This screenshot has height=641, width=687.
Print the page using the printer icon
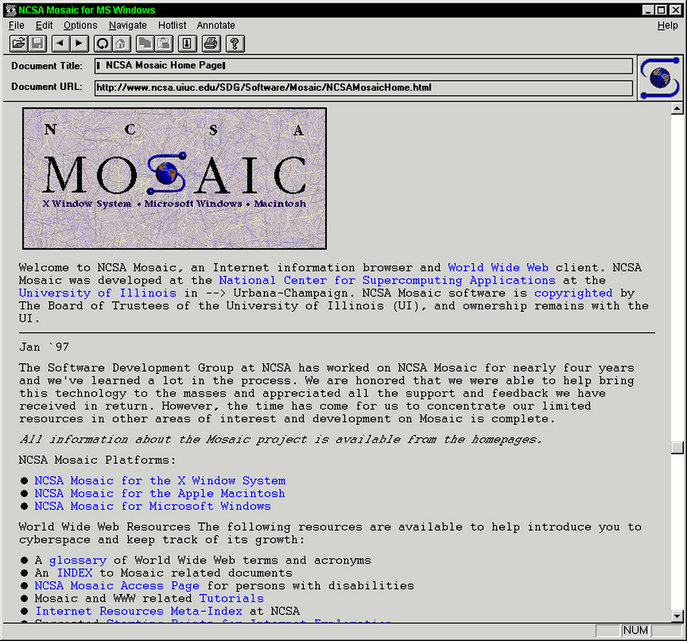click(x=211, y=43)
